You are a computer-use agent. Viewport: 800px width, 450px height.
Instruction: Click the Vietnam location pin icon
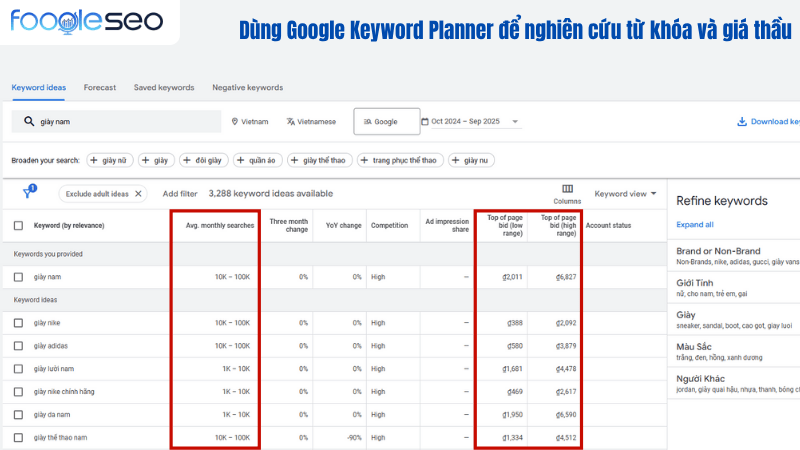tap(235, 121)
